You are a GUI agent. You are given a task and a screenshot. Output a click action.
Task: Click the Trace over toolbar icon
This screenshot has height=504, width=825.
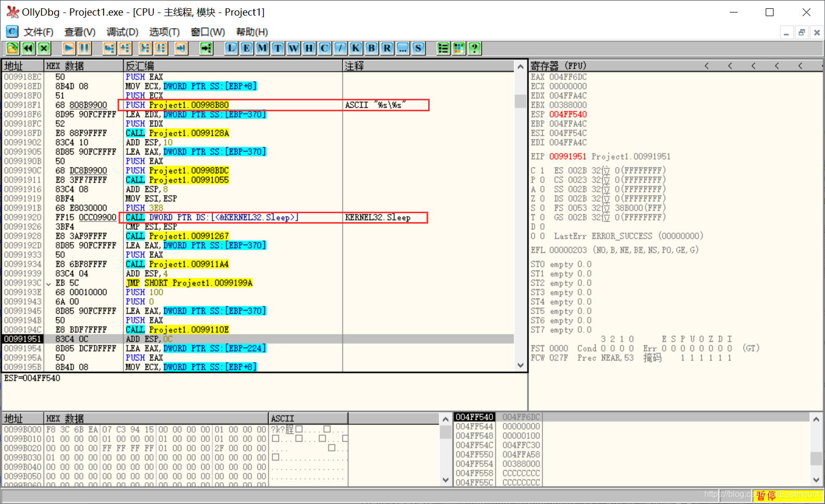tap(161, 48)
